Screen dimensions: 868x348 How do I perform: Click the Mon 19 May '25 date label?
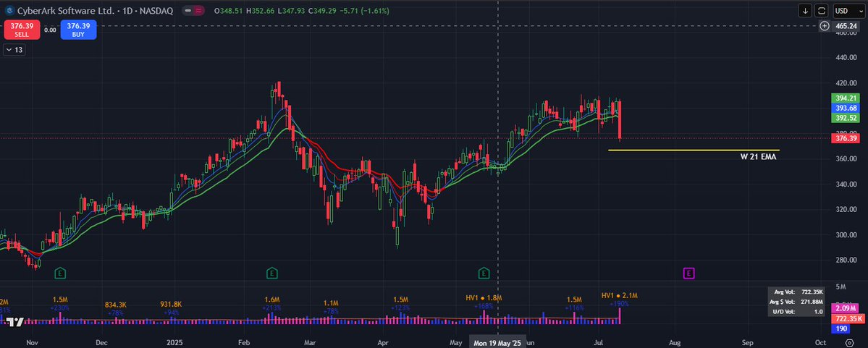[x=497, y=343]
